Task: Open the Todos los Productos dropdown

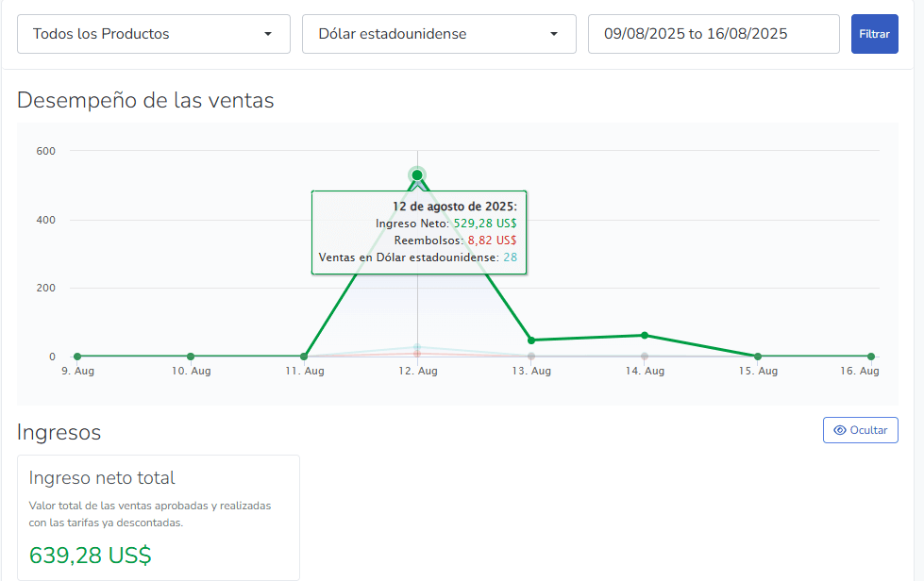Action: coord(153,34)
